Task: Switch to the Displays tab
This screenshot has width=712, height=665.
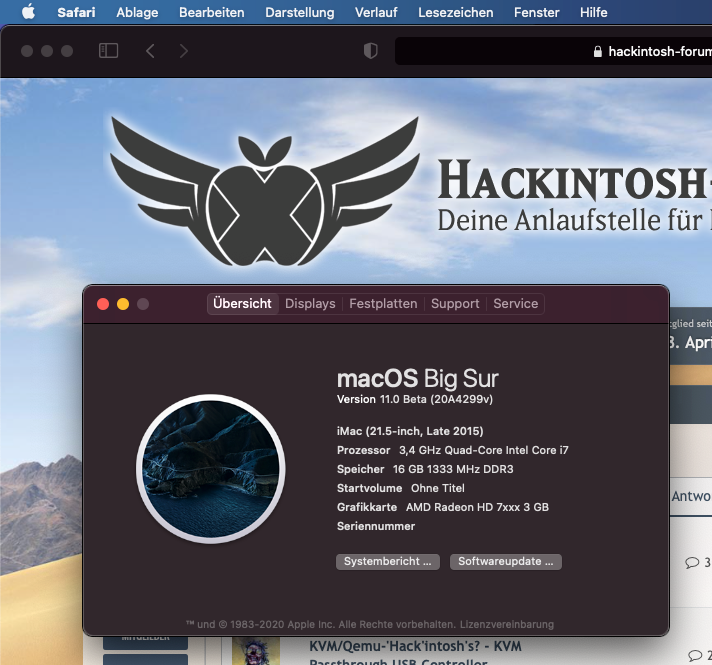Action: pos(310,303)
